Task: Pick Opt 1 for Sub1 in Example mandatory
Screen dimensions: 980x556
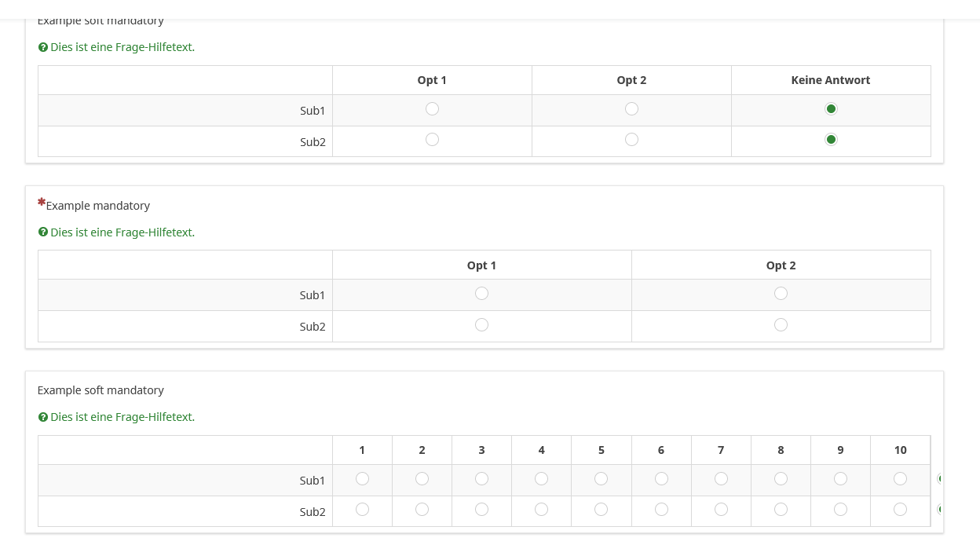Action: (x=481, y=294)
